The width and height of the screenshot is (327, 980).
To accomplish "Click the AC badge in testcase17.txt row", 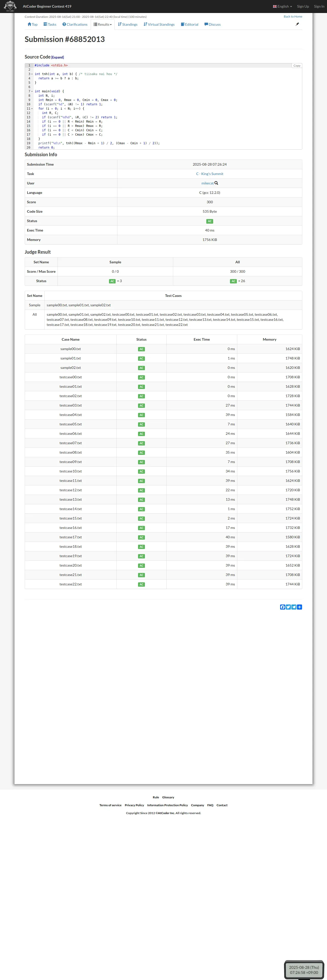I will pos(141,537).
